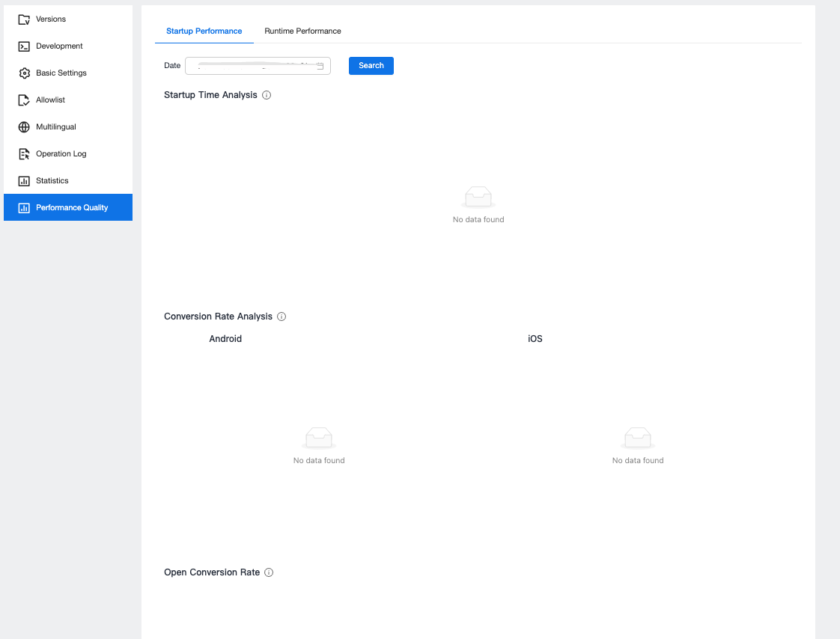Switch to the Runtime Performance tab
Viewport: 840px width, 639px height.
click(x=302, y=31)
